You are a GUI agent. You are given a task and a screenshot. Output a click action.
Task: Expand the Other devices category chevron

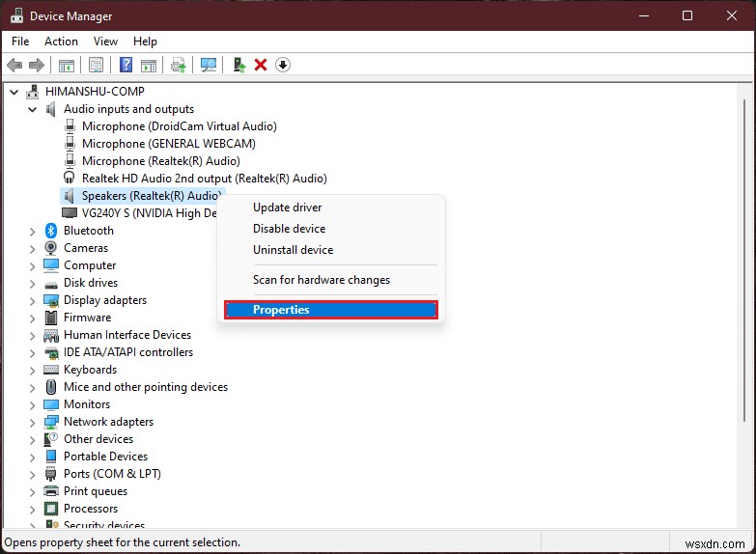point(32,440)
